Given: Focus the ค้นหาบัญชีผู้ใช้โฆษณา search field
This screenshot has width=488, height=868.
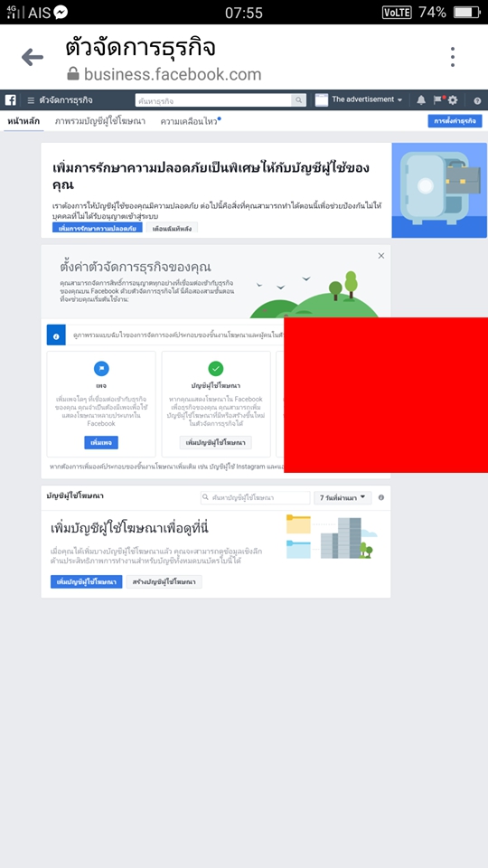Looking at the screenshot, I should [x=255, y=497].
